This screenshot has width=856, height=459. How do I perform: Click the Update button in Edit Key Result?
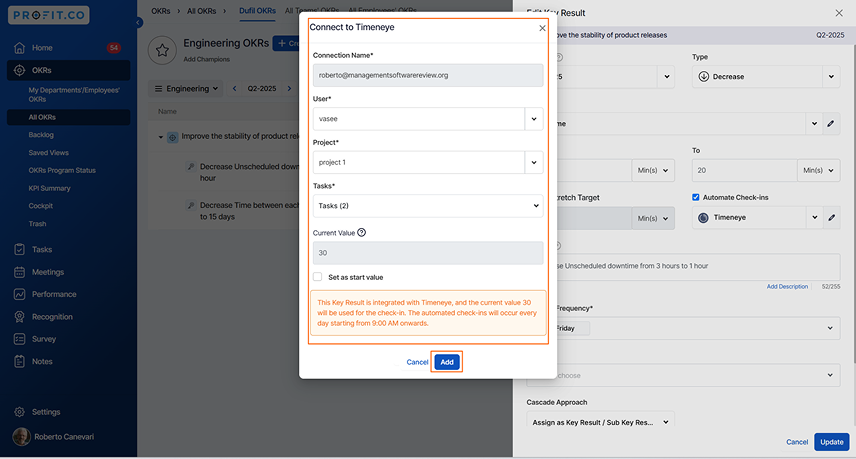point(831,442)
